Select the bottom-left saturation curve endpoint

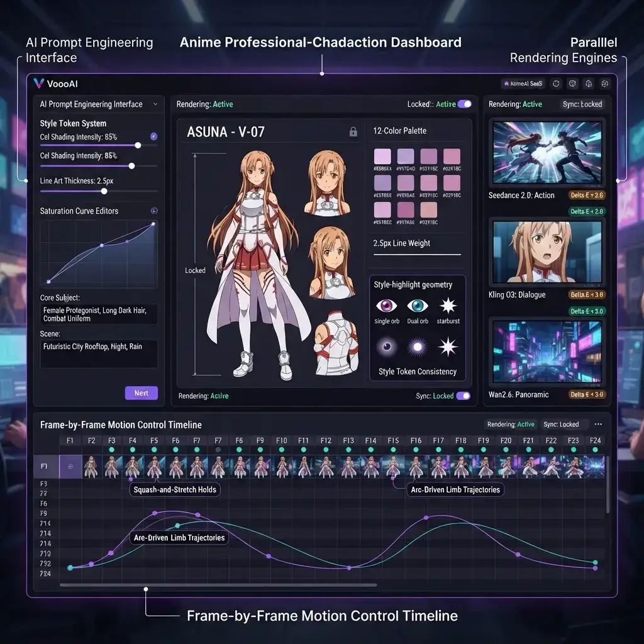48,281
